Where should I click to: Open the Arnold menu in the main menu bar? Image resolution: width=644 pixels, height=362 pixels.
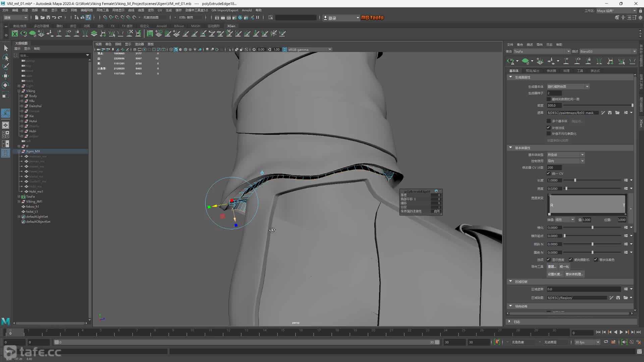(247, 10)
